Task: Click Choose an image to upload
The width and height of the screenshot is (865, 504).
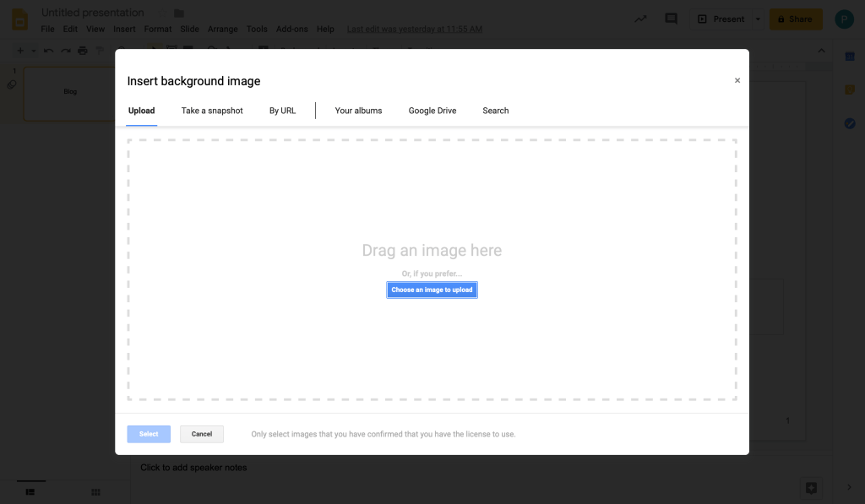Action: pos(432,290)
